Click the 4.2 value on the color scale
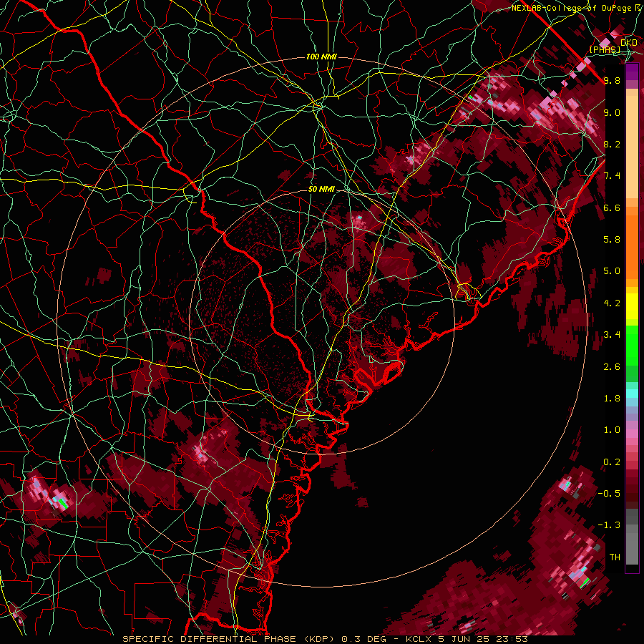This screenshot has height=644, width=644. coord(612,303)
